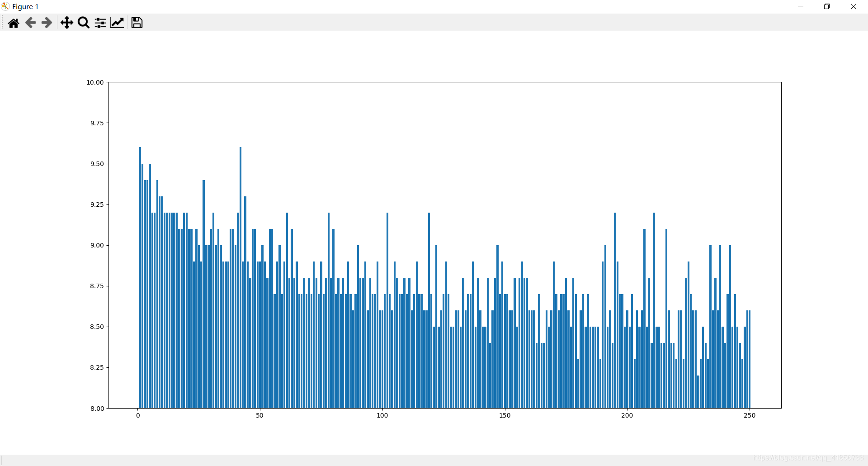This screenshot has width=868, height=466.
Task: Click the Figure 1 window app icon
Action: coord(5,6)
